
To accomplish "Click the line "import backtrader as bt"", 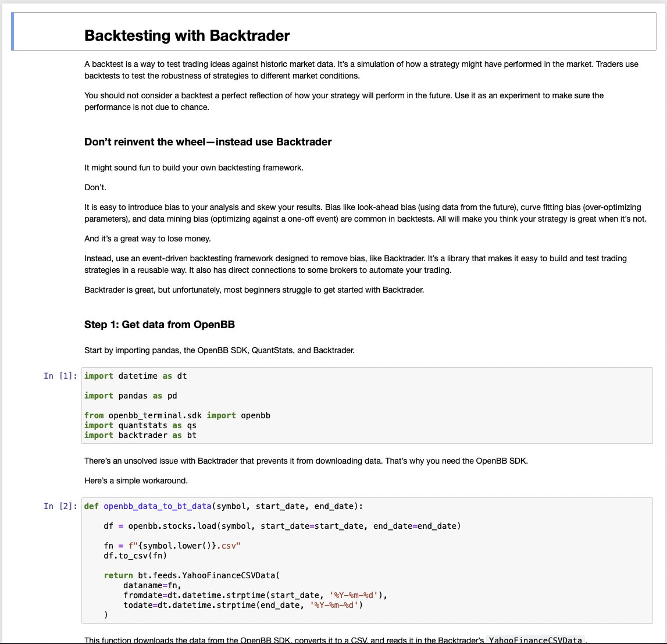I will click(x=140, y=435).
